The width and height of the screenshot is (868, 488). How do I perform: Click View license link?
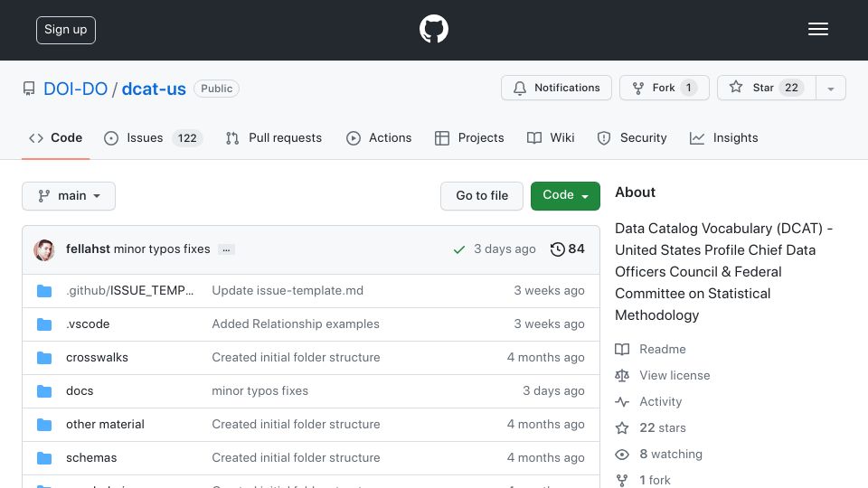coord(663,375)
